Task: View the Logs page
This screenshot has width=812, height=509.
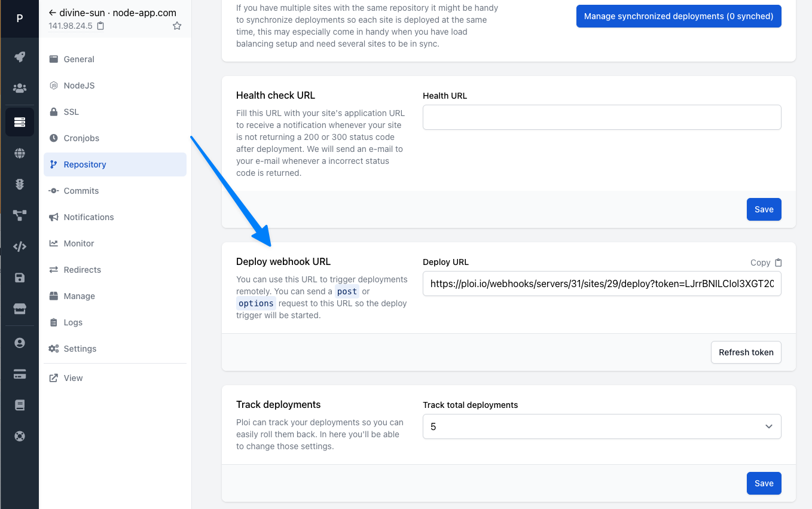Action: (115, 322)
